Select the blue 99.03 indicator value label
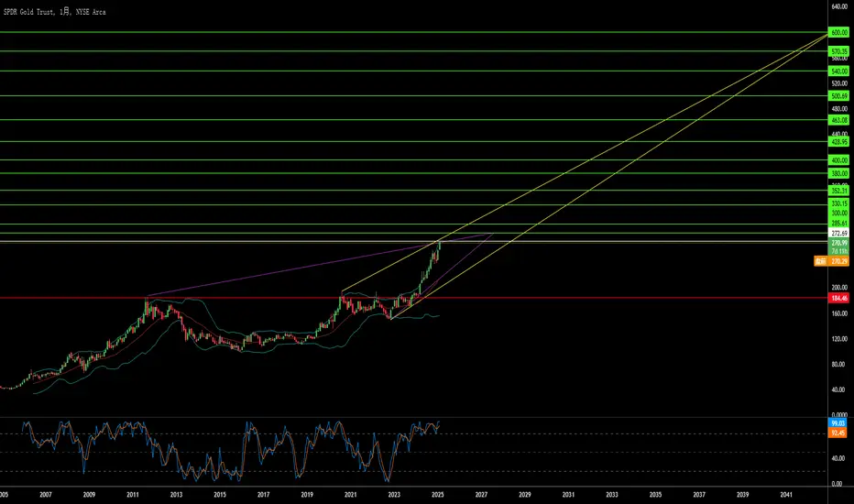The image size is (854, 504). tap(838, 423)
